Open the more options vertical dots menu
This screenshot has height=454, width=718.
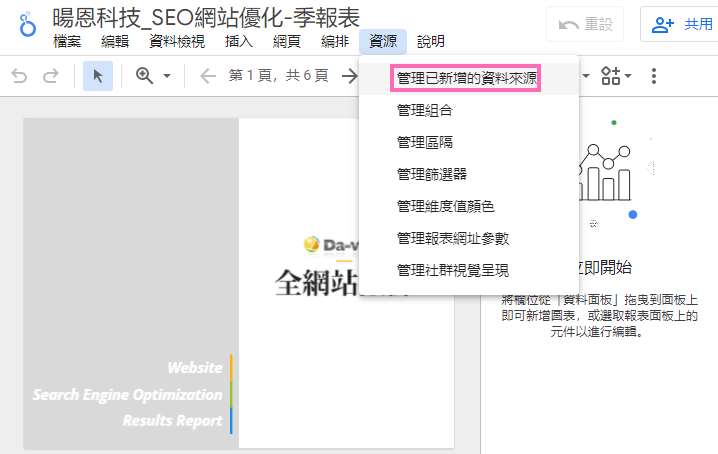point(654,76)
